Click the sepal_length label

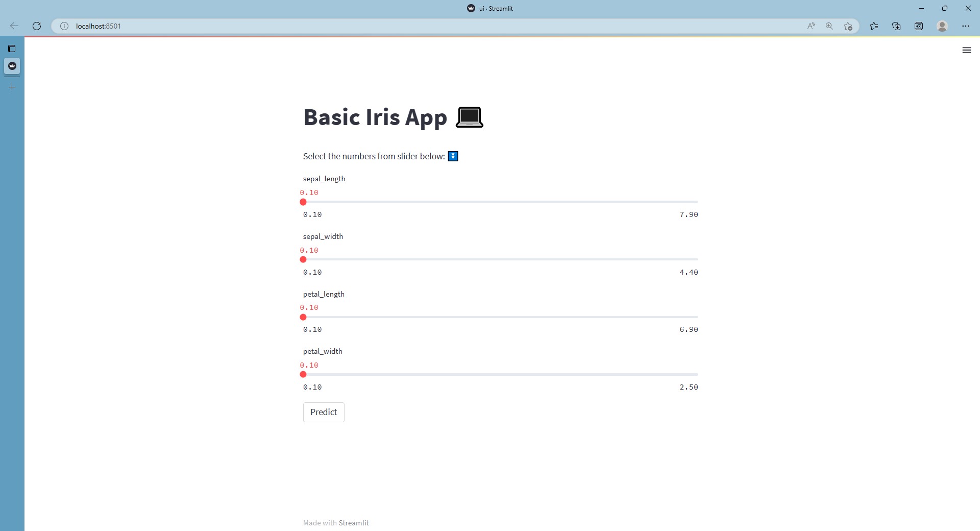click(324, 179)
